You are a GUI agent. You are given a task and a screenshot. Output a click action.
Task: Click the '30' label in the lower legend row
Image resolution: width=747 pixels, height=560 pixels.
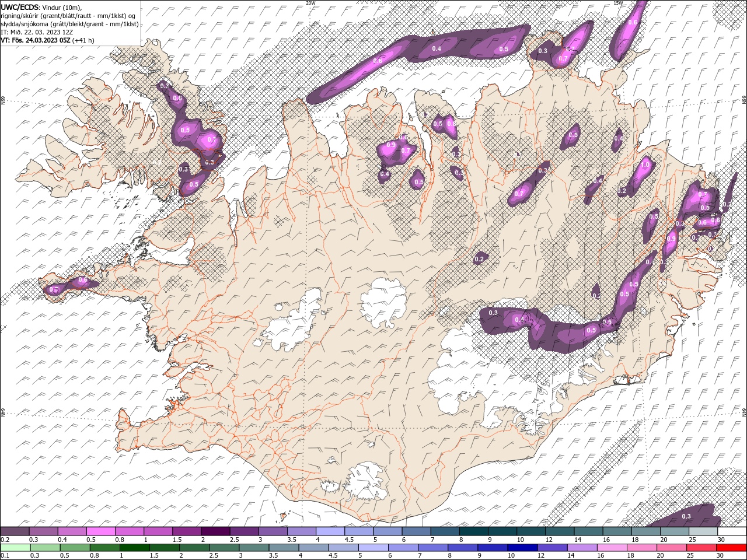[721, 555]
